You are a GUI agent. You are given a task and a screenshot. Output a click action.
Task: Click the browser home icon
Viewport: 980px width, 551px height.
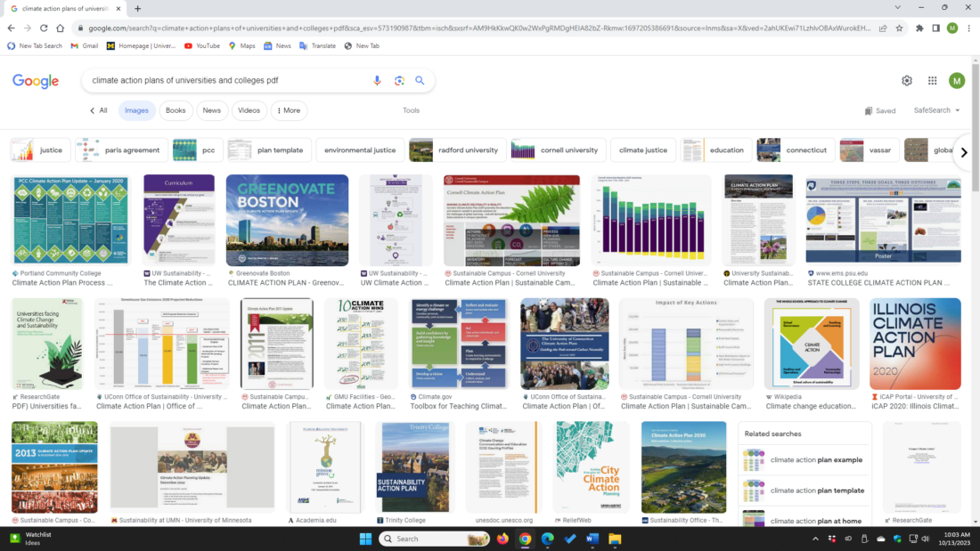60,28
